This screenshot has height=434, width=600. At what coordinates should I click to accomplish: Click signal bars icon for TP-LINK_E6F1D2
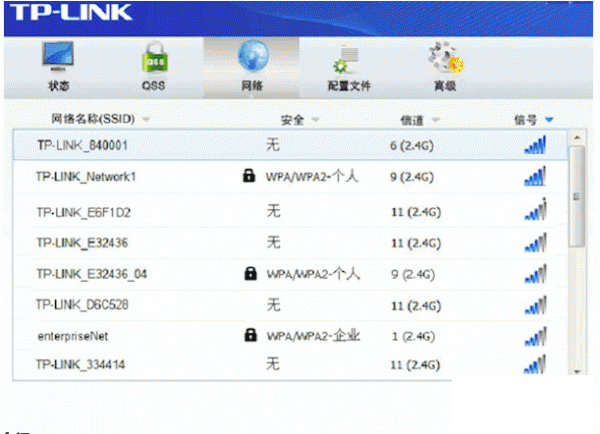536,209
